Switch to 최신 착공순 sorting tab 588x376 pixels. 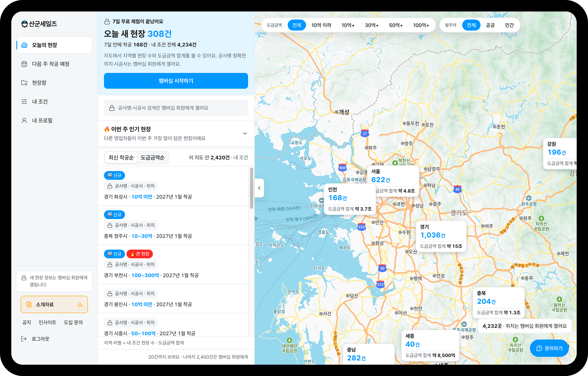[121, 157]
